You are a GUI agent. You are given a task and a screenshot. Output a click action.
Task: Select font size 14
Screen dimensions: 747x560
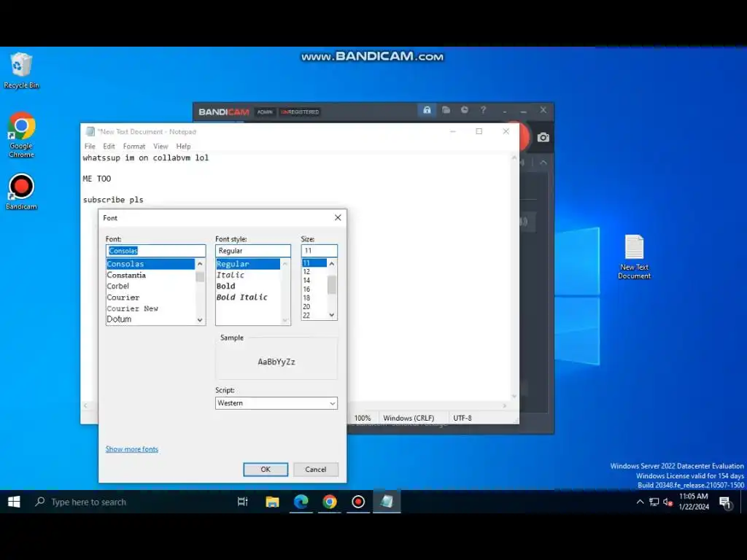point(314,281)
